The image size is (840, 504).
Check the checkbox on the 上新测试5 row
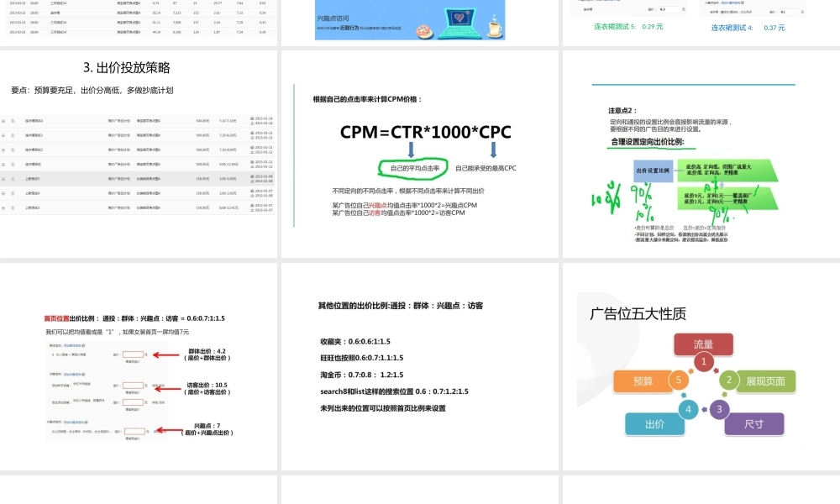13,179
